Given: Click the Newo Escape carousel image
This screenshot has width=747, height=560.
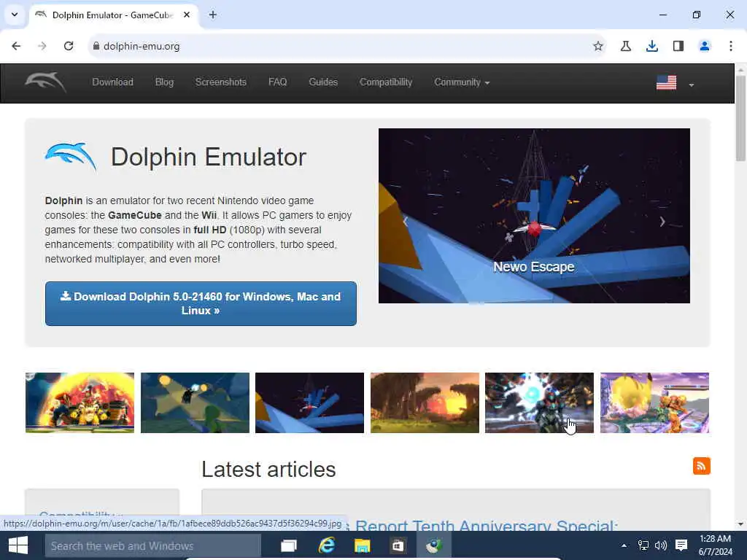Looking at the screenshot, I should [534, 215].
